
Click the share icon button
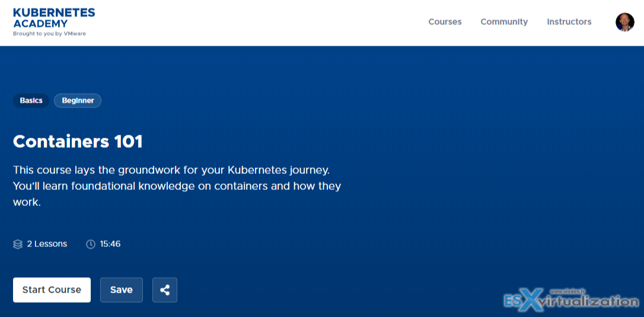click(165, 290)
